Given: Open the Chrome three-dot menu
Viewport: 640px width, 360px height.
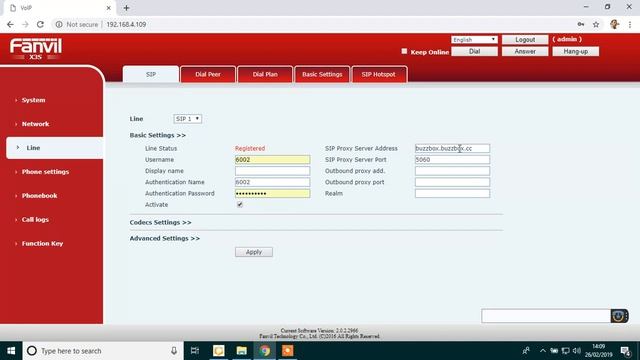Looking at the screenshot, I should [630, 24].
